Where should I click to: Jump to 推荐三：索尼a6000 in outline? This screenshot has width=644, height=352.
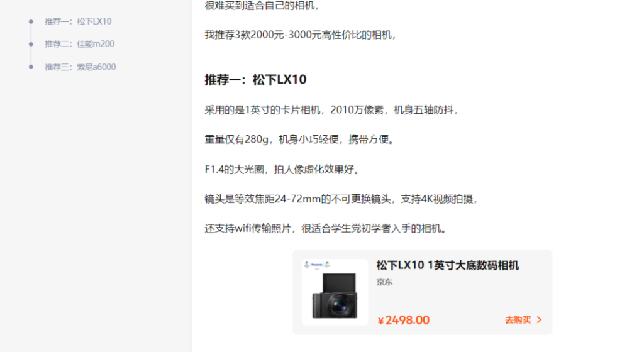80,67
